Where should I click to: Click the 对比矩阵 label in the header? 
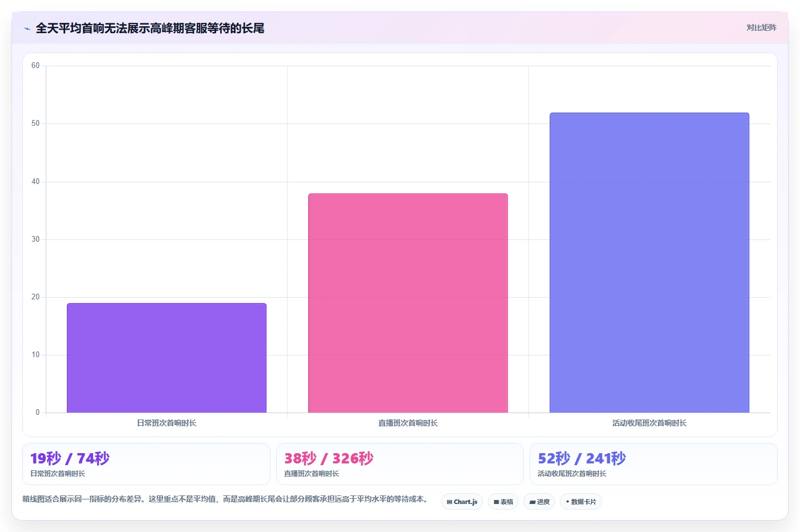pos(761,27)
